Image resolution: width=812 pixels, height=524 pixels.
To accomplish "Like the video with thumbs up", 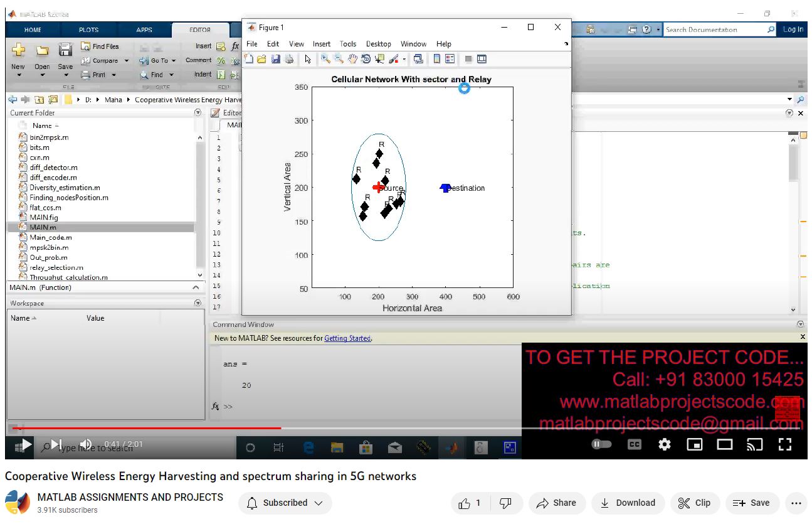I will click(x=470, y=503).
